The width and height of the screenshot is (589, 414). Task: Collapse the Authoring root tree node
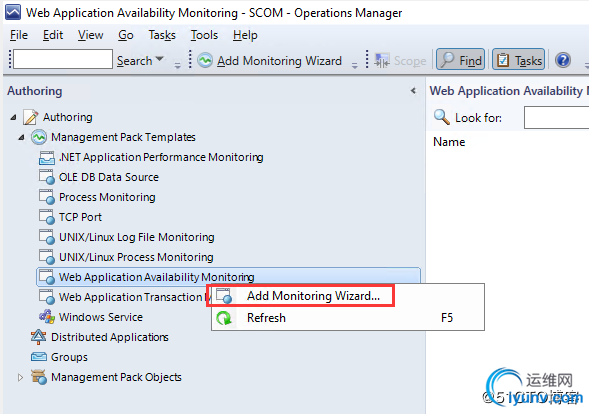click(x=14, y=117)
